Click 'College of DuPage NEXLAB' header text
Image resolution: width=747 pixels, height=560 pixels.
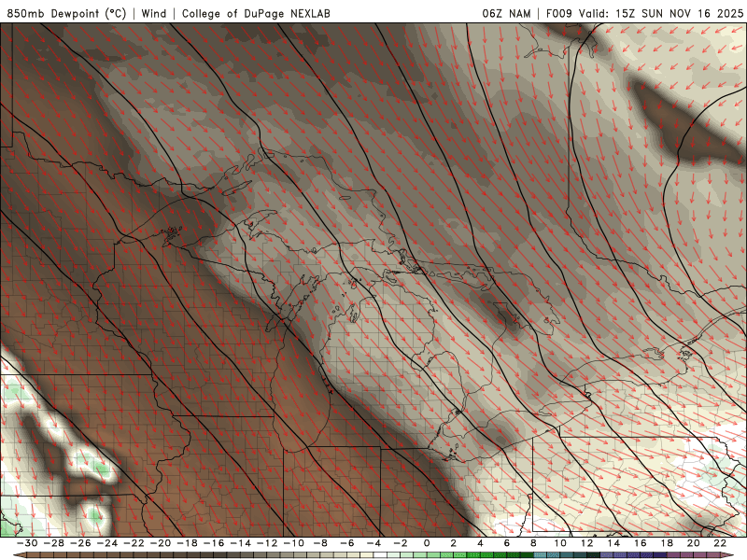(x=256, y=14)
